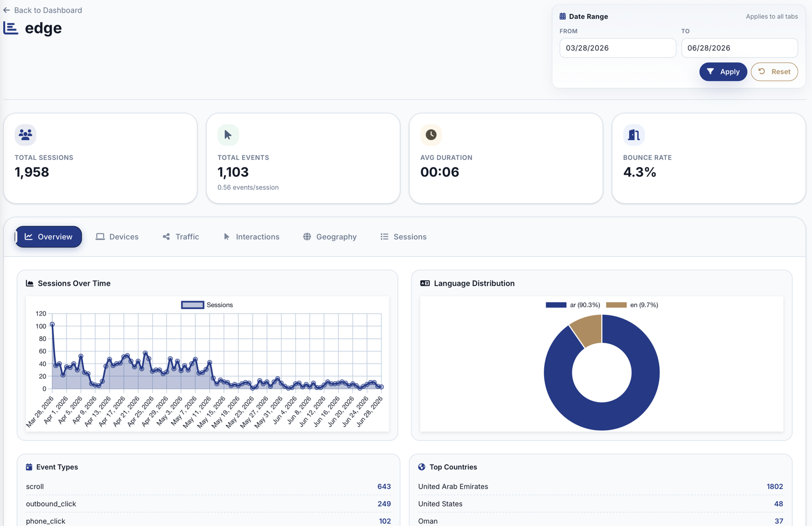
Task: Open the Traffic tab
Action: [181, 237]
